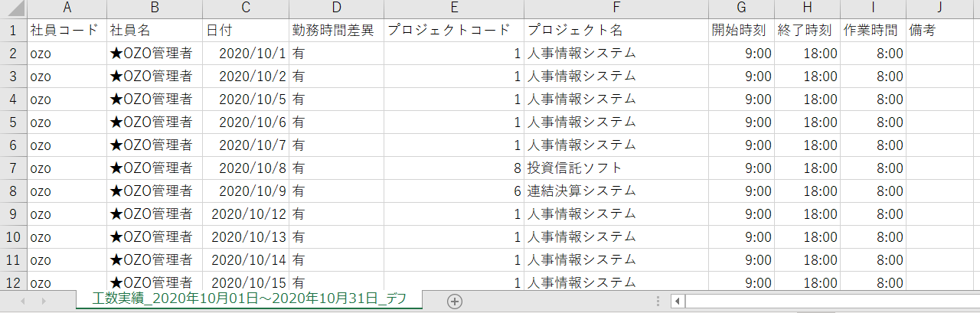Click the previous sheet navigation arrow
This screenshot has height=313, width=980.
[23, 302]
